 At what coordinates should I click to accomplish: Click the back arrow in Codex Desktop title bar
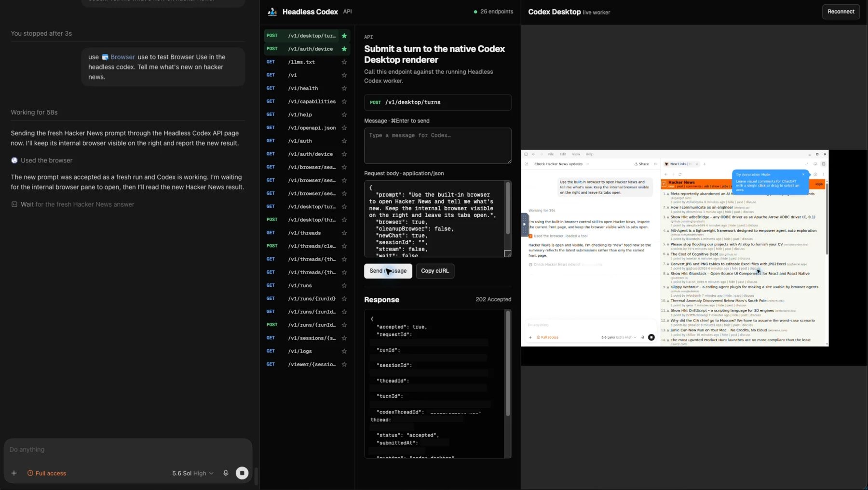pos(533,154)
